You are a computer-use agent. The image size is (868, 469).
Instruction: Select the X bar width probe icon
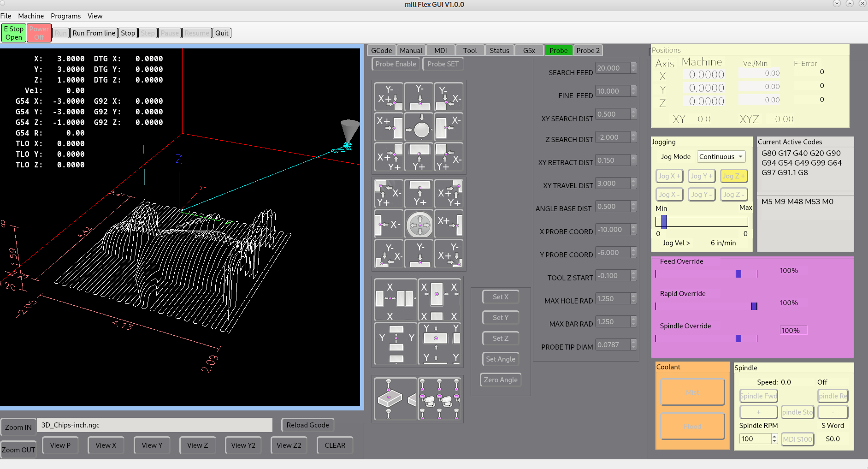tap(439, 300)
